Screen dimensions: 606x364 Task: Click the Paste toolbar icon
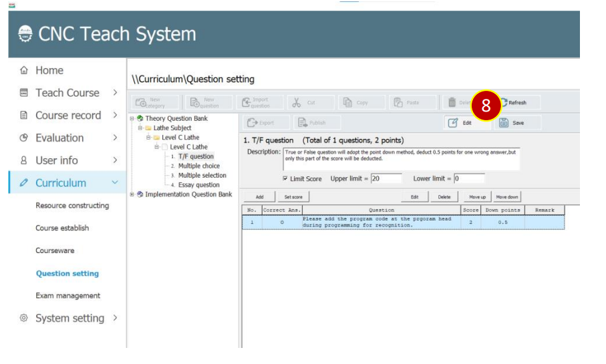click(398, 102)
